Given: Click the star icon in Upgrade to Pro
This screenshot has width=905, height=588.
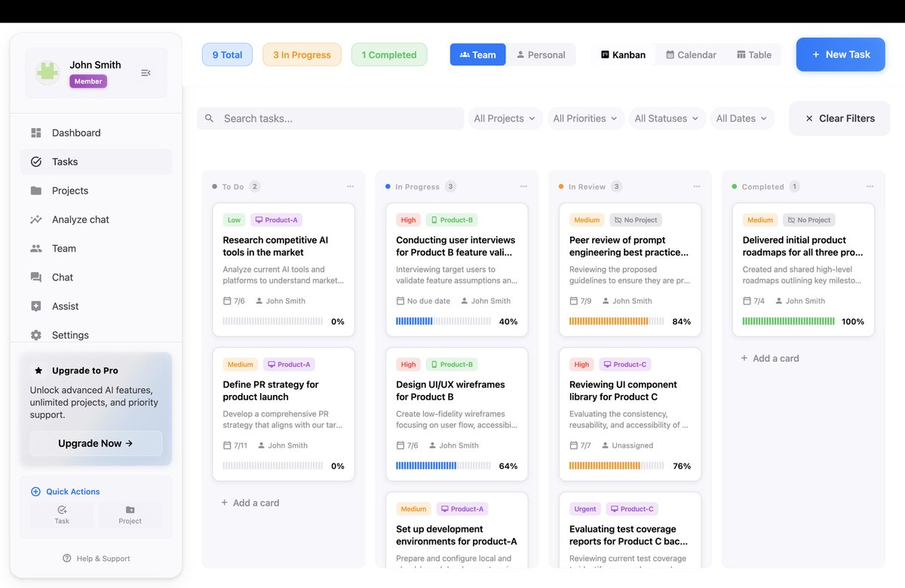Looking at the screenshot, I should coord(38,370).
